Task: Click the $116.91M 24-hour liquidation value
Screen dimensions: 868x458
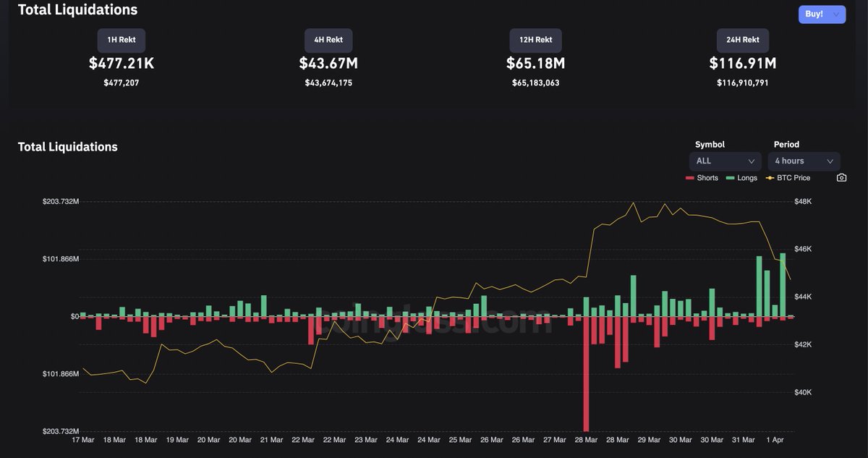Action: [x=743, y=64]
